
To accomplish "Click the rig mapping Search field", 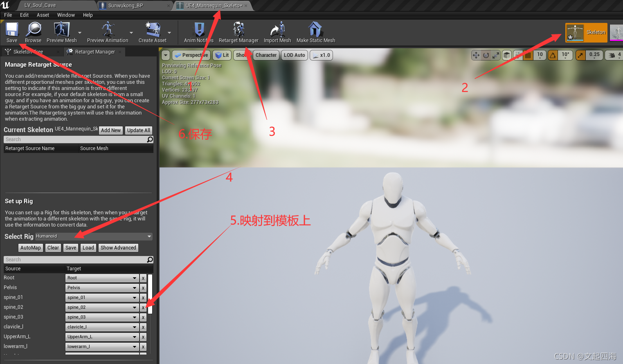I will click(75, 260).
